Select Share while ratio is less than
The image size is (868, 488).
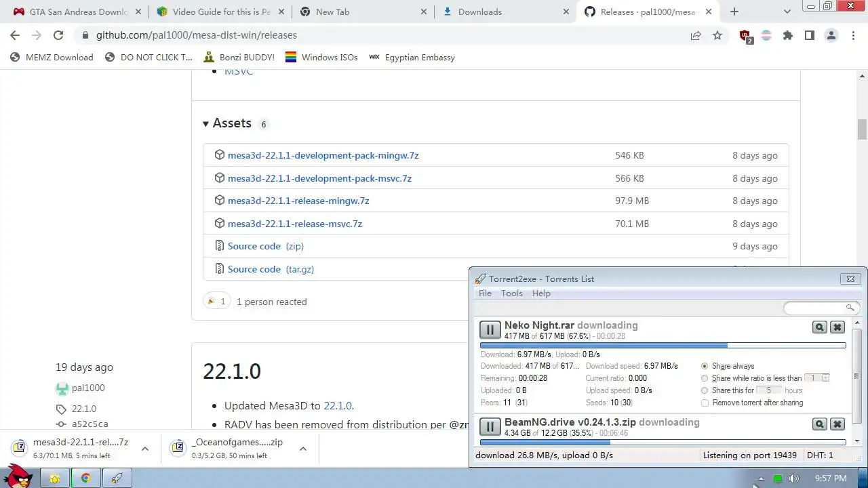pyautogui.click(x=705, y=378)
